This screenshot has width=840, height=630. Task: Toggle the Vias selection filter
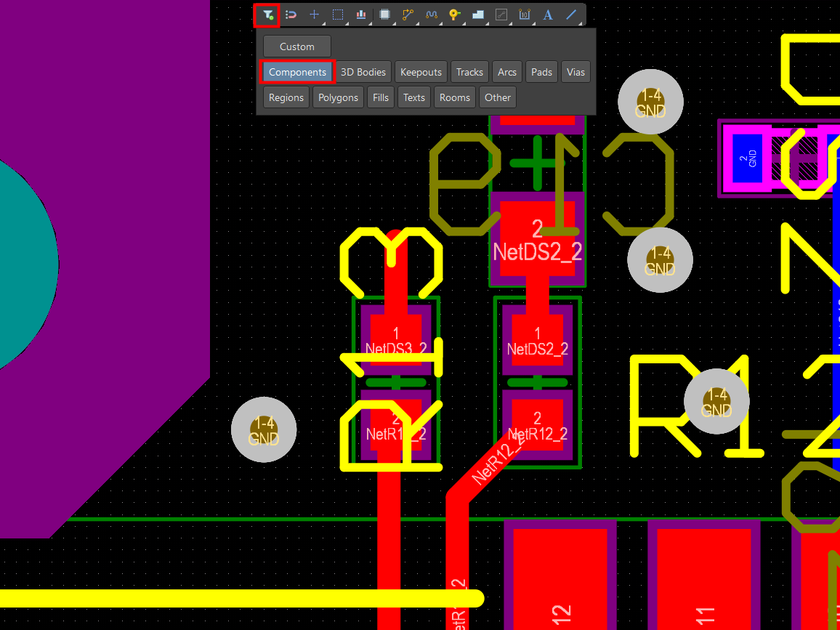click(x=576, y=72)
